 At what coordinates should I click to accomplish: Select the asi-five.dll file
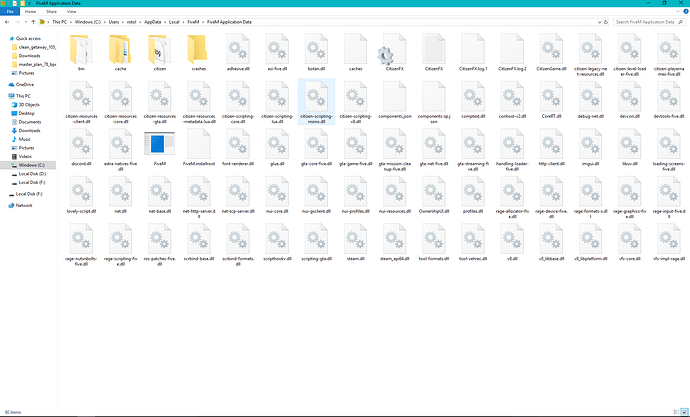[277, 53]
